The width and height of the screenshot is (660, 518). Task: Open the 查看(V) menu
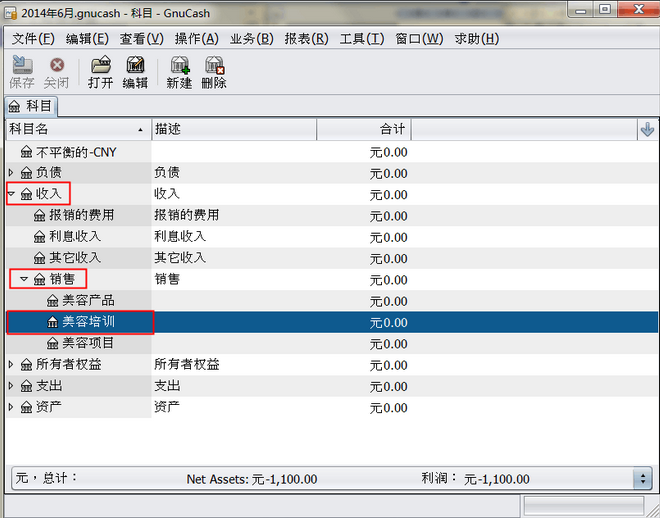click(x=142, y=39)
